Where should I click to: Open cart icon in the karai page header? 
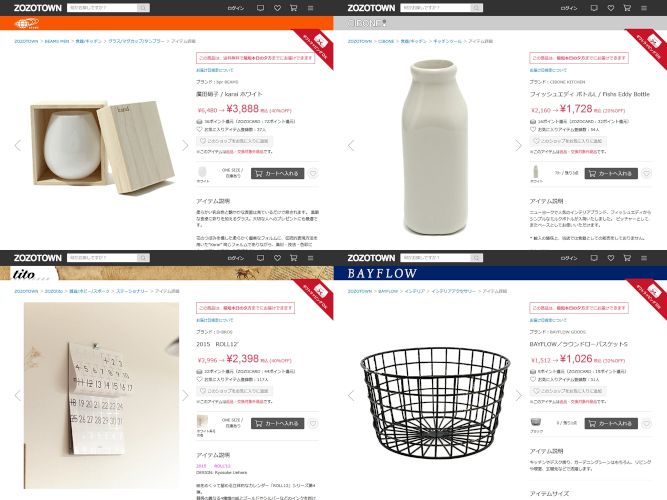pos(295,8)
